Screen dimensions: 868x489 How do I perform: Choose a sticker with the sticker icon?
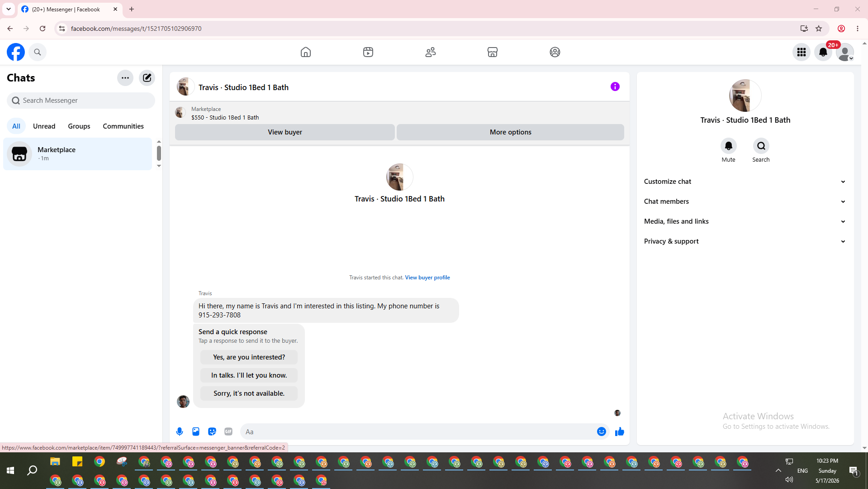pyautogui.click(x=212, y=432)
